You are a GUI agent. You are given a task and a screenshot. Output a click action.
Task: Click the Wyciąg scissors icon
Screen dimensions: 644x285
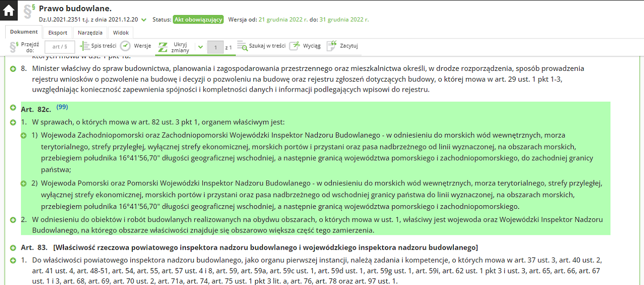tap(294, 46)
